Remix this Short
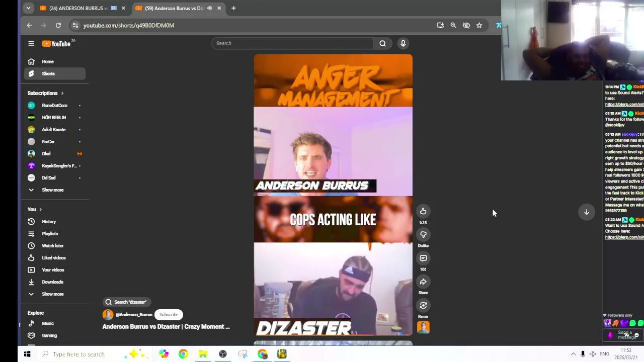Screen dimensions: 644x362 coord(423,305)
